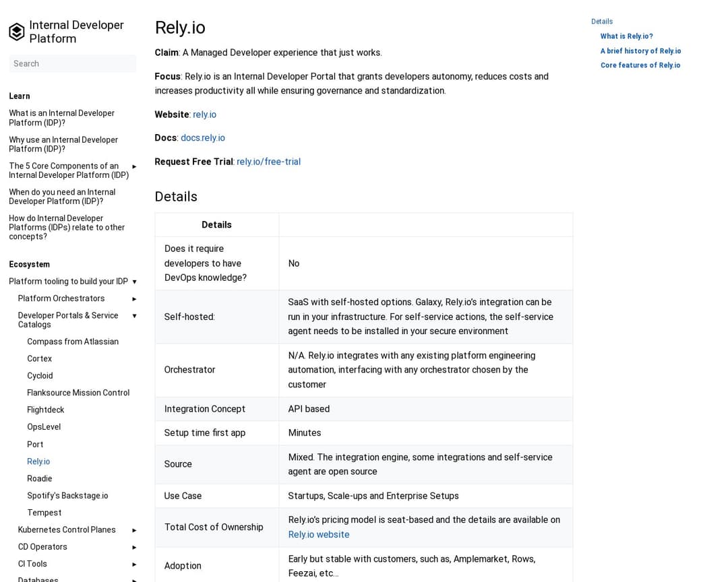Open the docs.rely.io documentation link
The image size is (728, 582).
[203, 137]
